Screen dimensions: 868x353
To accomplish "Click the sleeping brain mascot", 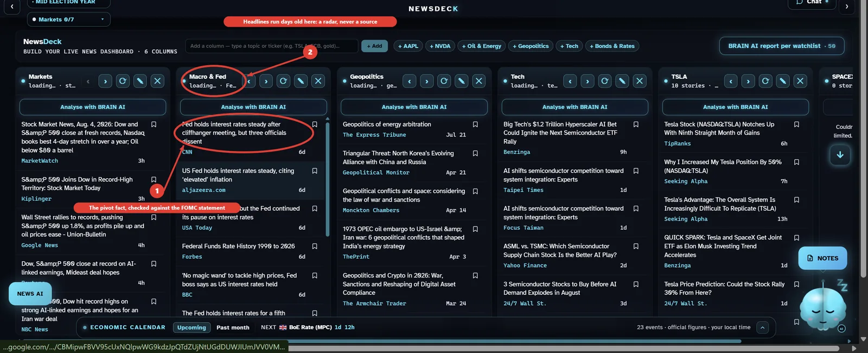I will tap(823, 308).
